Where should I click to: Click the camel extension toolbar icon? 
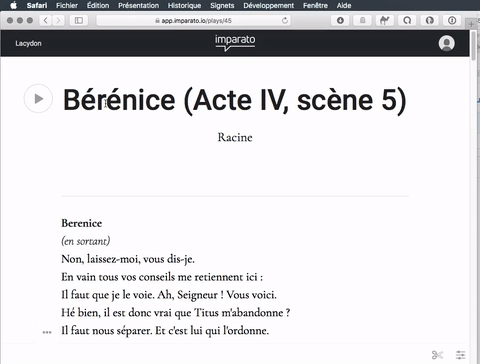[385, 21]
